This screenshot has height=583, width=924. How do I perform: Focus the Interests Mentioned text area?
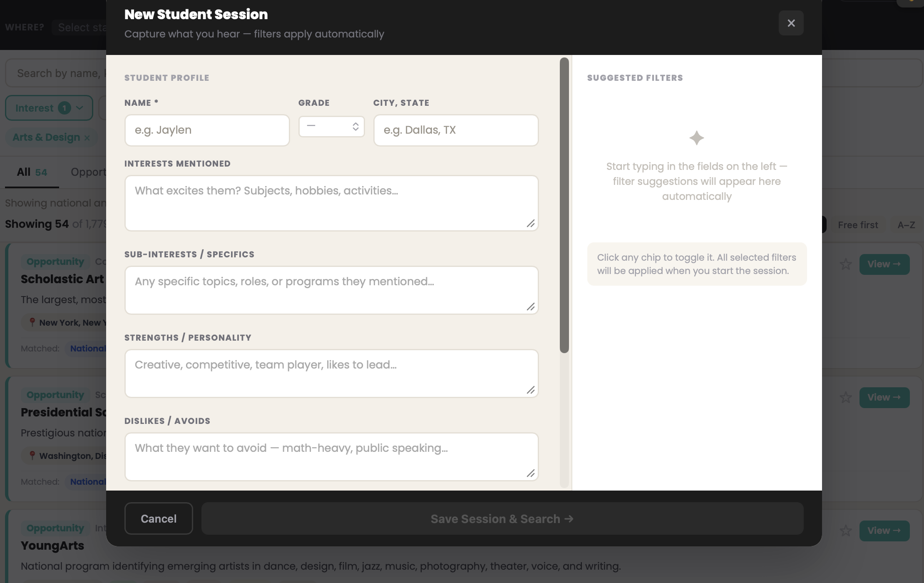(x=331, y=203)
